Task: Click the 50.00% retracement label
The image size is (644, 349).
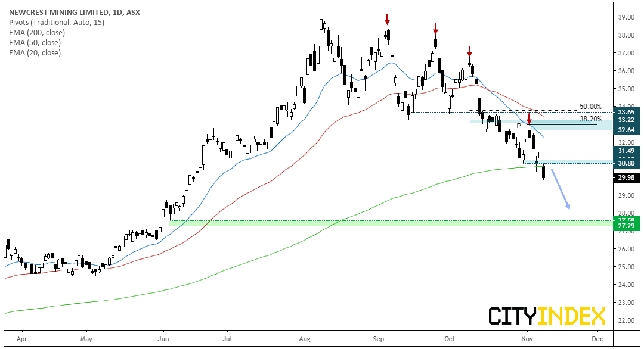Action: (x=590, y=107)
